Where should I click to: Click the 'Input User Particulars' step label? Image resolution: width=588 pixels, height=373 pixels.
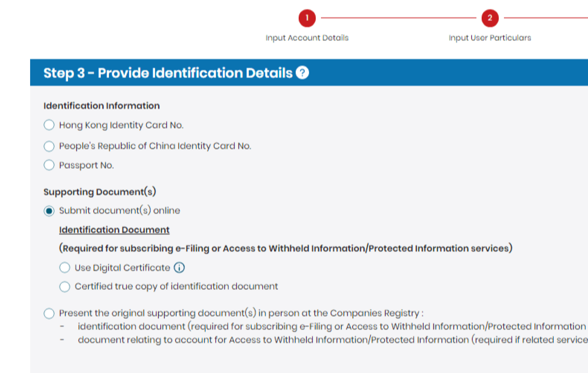pyautogui.click(x=490, y=38)
